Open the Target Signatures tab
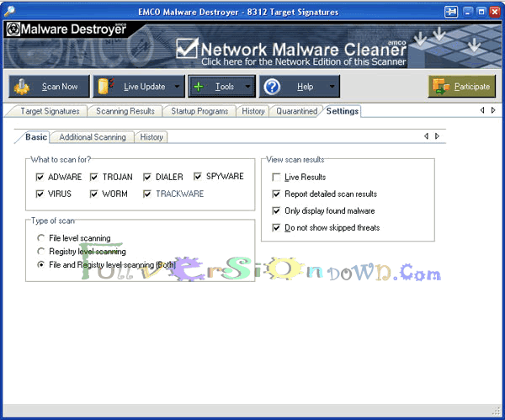The width and height of the screenshot is (505, 420). (x=50, y=111)
